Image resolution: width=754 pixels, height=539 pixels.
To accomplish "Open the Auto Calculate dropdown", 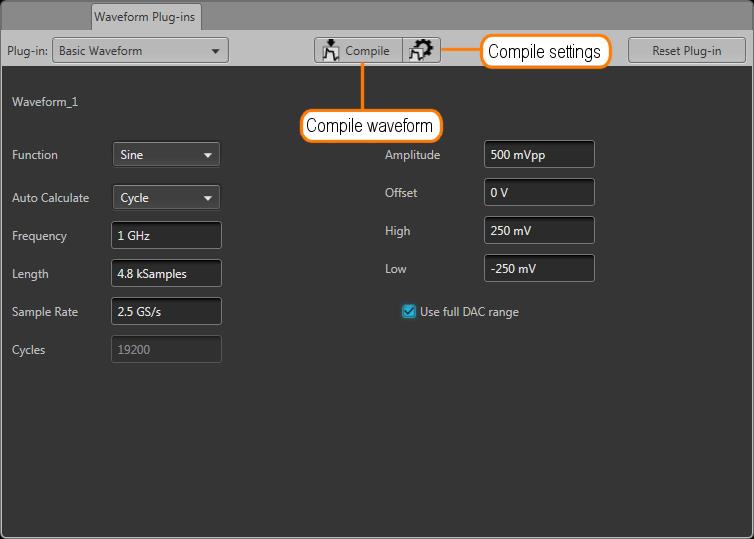I will (166, 198).
